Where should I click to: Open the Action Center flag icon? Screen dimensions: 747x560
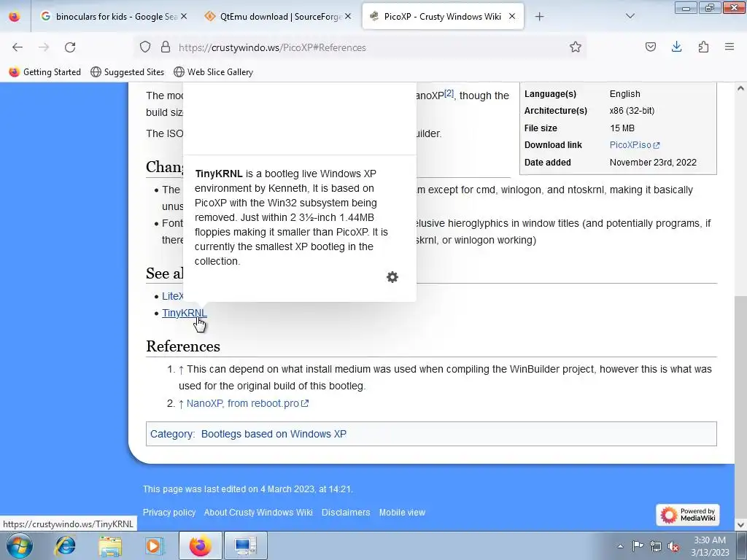[638, 546]
